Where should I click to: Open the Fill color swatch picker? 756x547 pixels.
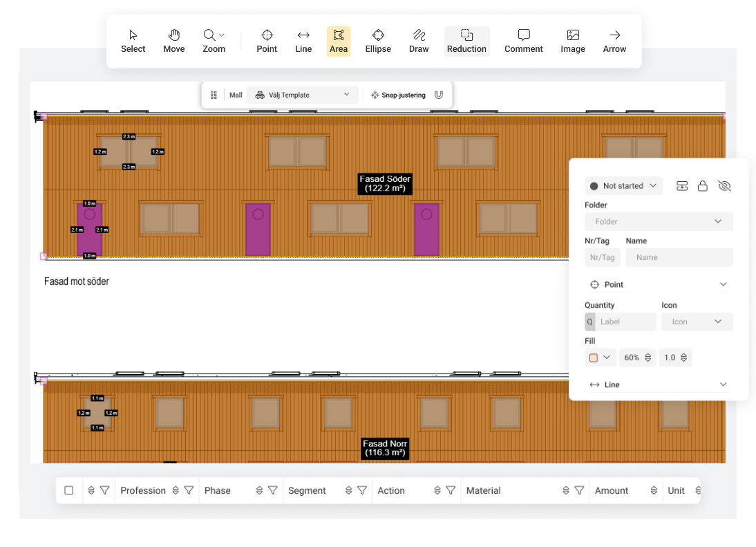point(600,358)
